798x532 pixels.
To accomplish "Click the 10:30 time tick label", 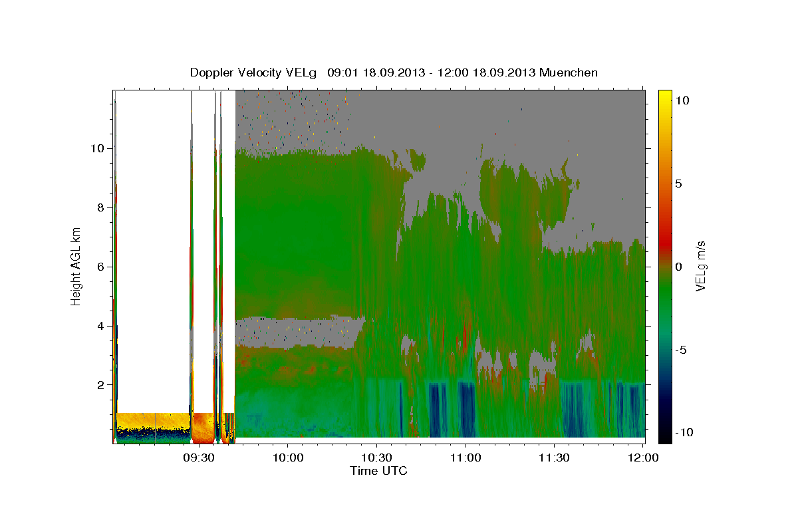I will click(376, 458).
